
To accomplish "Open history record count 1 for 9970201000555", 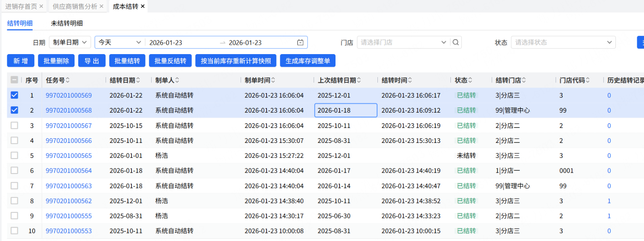I will tap(609, 216).
